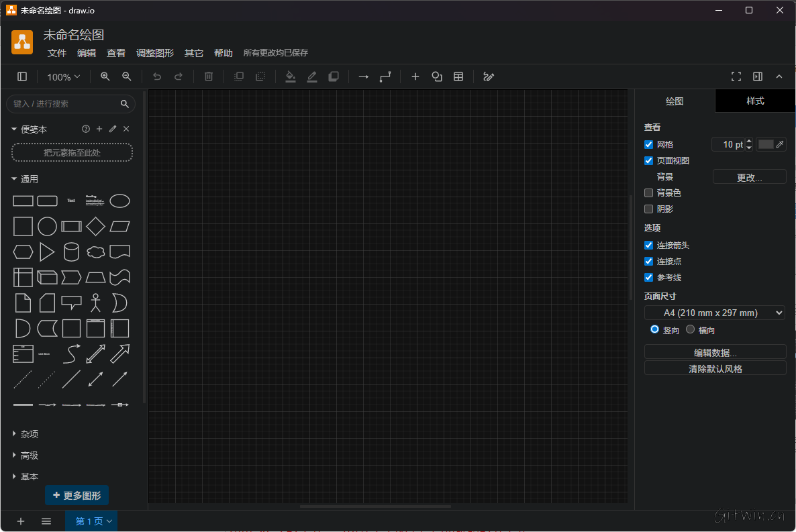Select the cloud shape in General

pos(95,252)
